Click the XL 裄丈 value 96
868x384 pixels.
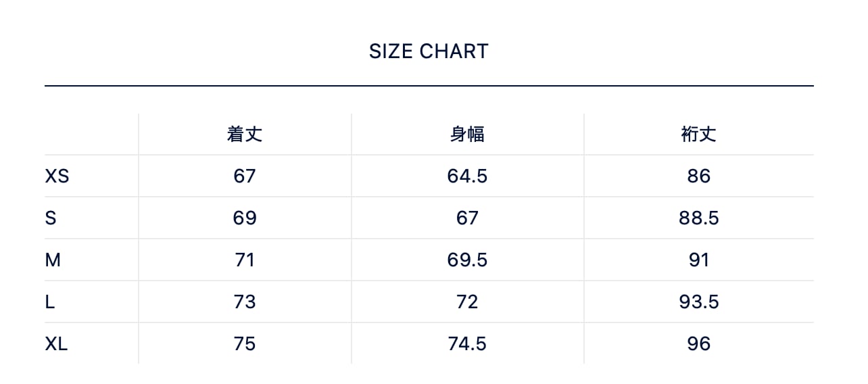click(698, 344)
